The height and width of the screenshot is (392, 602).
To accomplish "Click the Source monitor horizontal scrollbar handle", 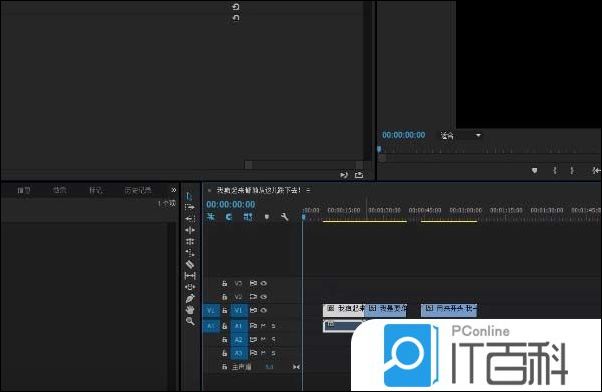I will (x=248, y=165).
